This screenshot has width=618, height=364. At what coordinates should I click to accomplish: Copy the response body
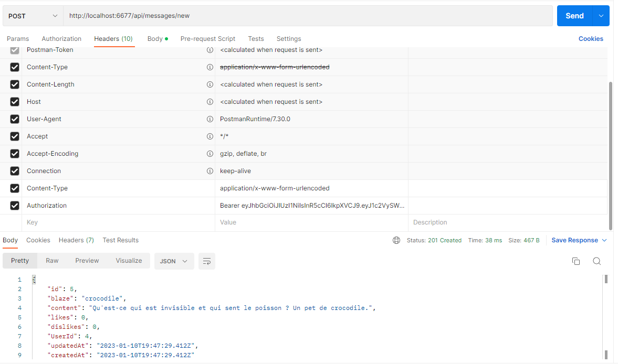click(576, 261)
